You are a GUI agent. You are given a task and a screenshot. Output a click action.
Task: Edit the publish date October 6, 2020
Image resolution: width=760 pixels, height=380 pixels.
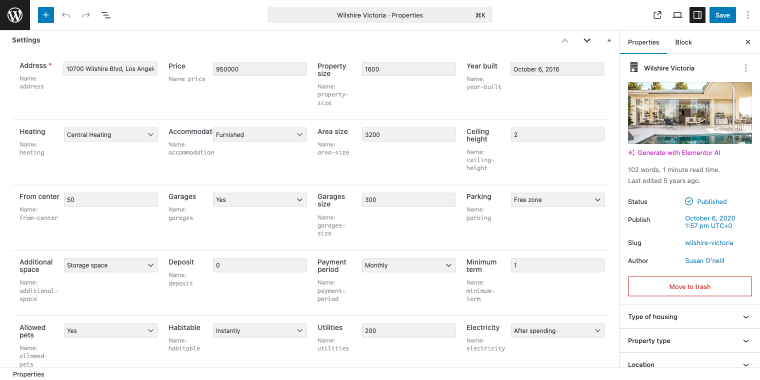710,222
